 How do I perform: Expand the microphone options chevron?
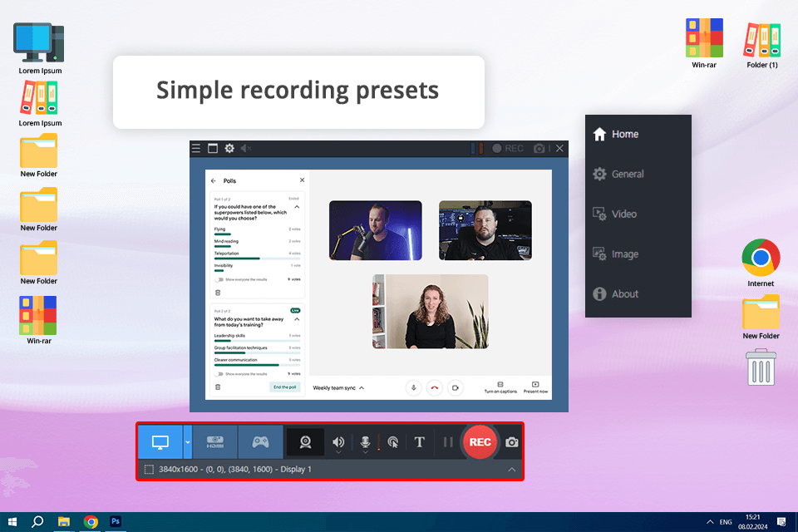coord(365,452)
